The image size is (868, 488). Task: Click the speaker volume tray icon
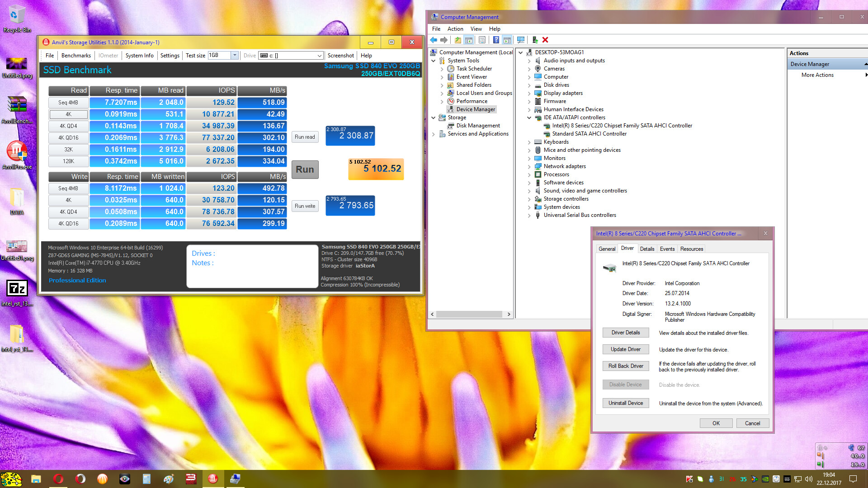point(809,479)
